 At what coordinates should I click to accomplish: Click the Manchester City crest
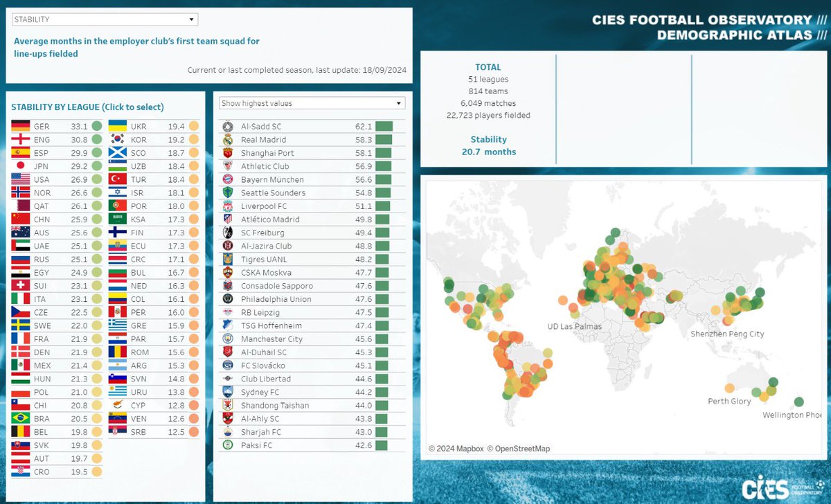pyautogui.click(x=228, y=339)
